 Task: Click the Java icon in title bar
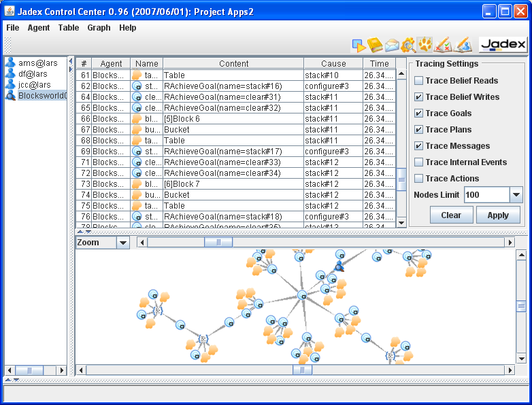coord(10,11)
